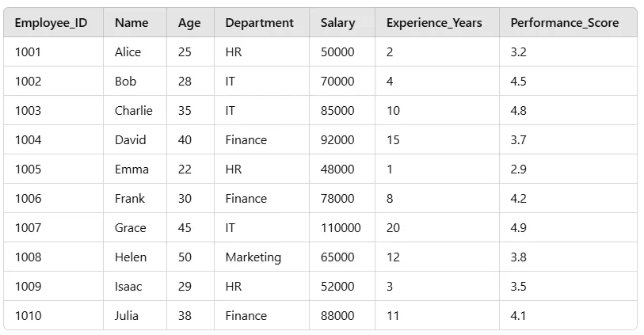Click the name cell Charlie

click(x=133, y=111)
